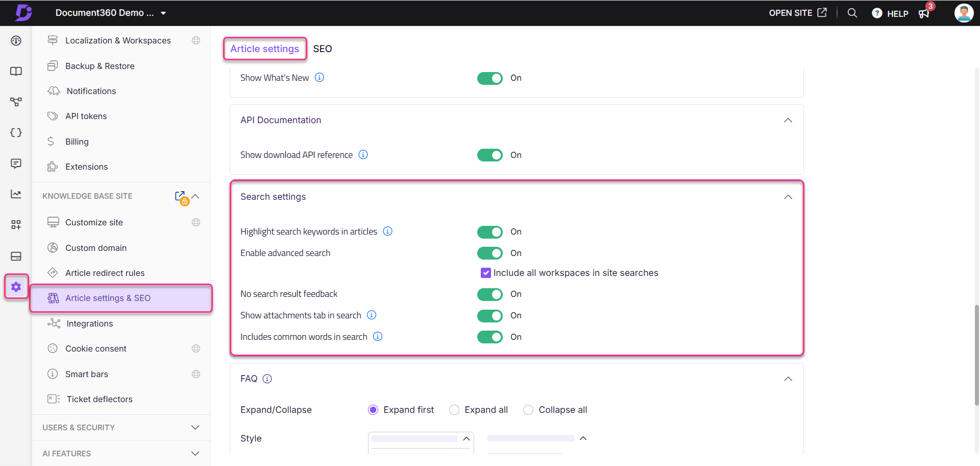
Task: Open the Settings gear icon in left rail
Action: [x=16, y=287]
